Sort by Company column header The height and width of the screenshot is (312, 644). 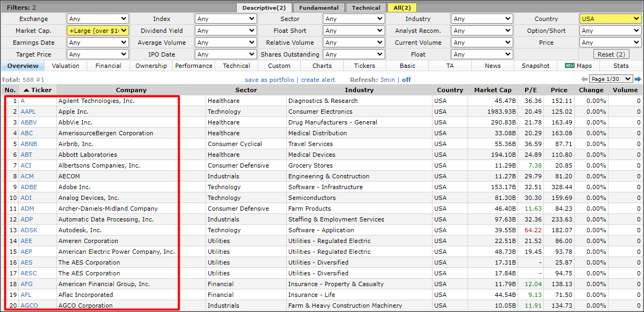[x=131, y=90]
